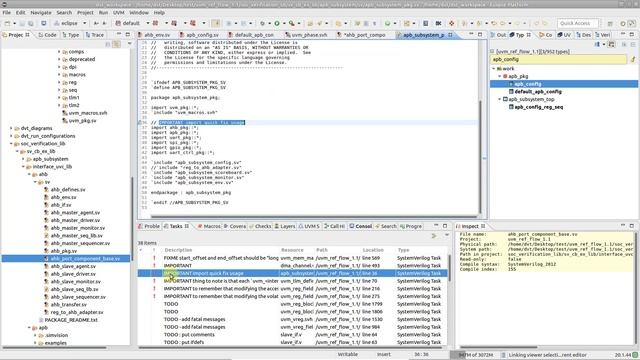
Task: Click the apb_config filter field in the Types view
Action: (558, 59)
